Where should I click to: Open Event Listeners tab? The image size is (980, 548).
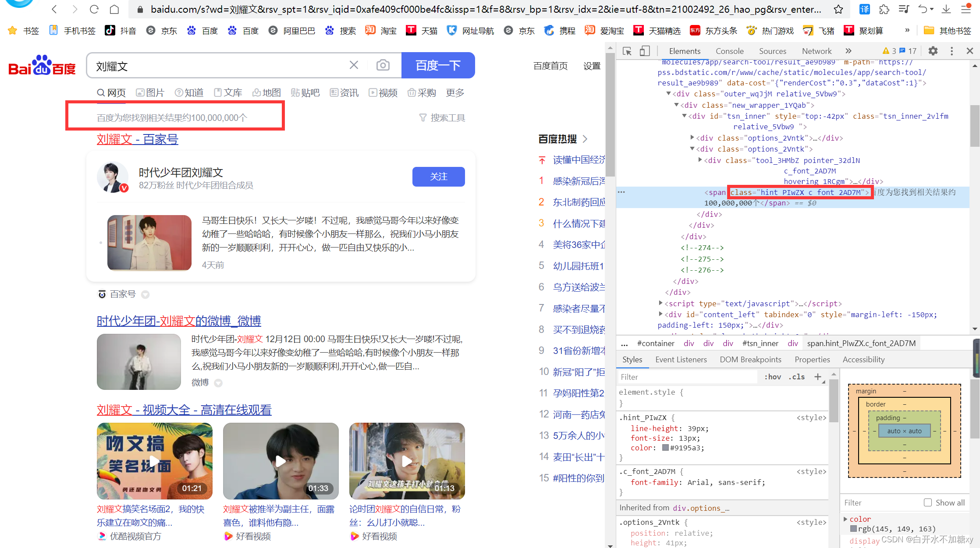point(681,359)
